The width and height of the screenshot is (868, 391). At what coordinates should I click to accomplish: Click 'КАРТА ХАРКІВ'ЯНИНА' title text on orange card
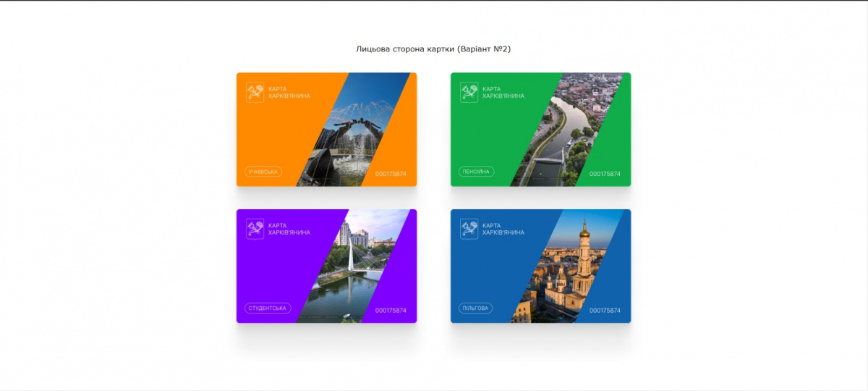click(289, 93)
